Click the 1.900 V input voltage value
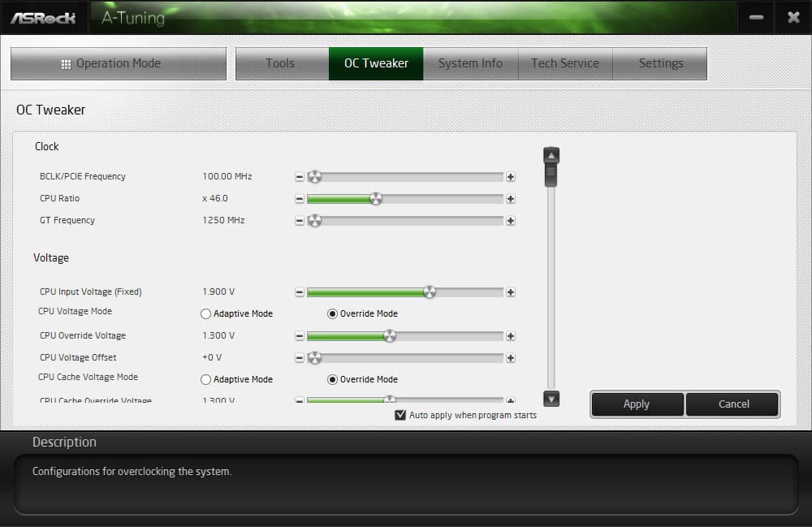 218,292
